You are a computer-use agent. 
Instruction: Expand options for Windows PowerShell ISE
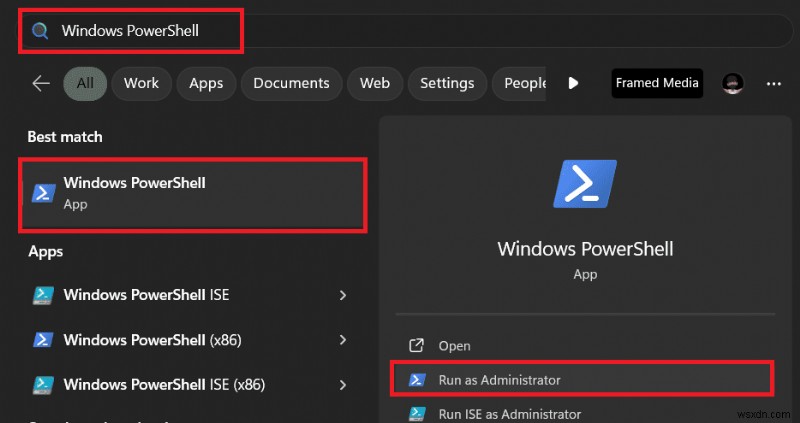click(x=343, y=295)
